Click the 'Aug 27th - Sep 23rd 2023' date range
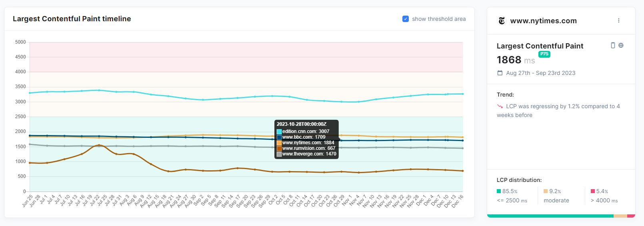Viewport: 644px width, 226px height. point(541,73)
